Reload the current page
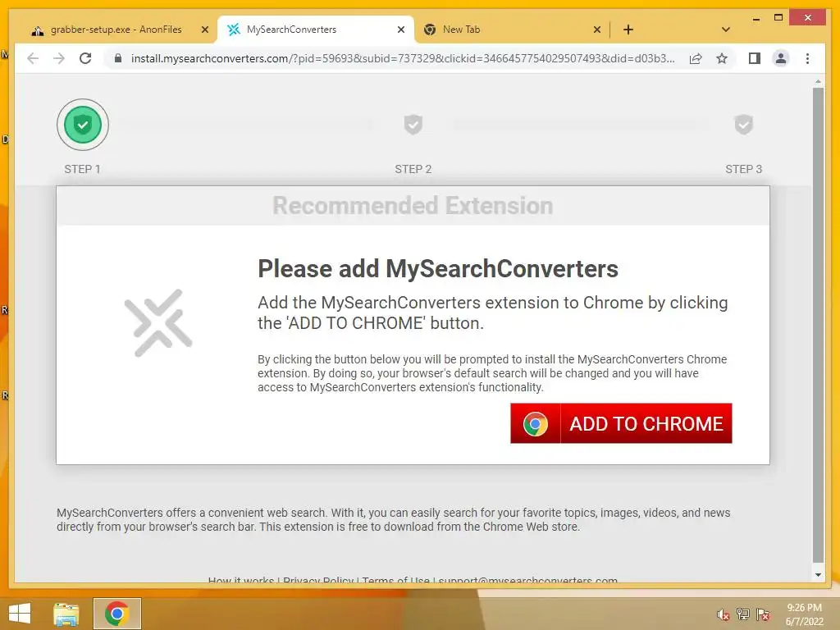Viewport: 840px width, 630px height. point(85,58)
